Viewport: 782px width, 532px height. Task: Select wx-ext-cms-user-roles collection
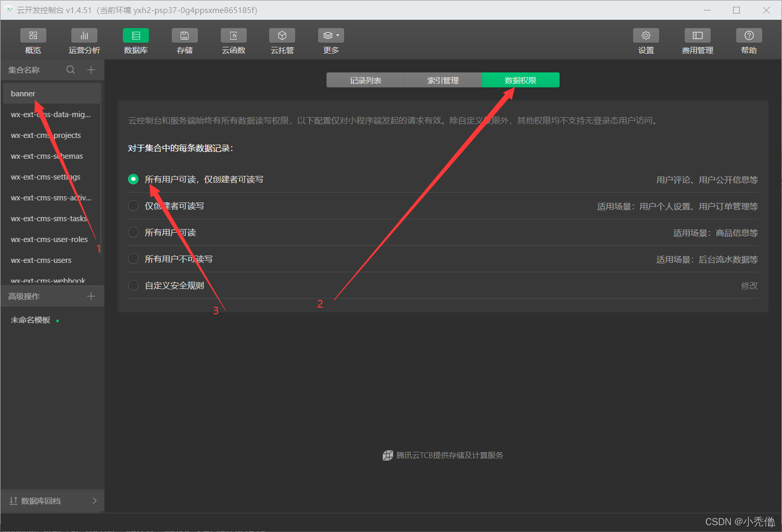pos(52,239)
